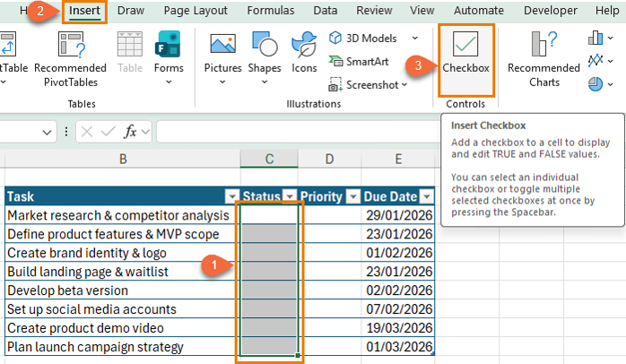Click the Insert Function fx button
The height and width of the screenshot is (364, 626).
point(131,132)
